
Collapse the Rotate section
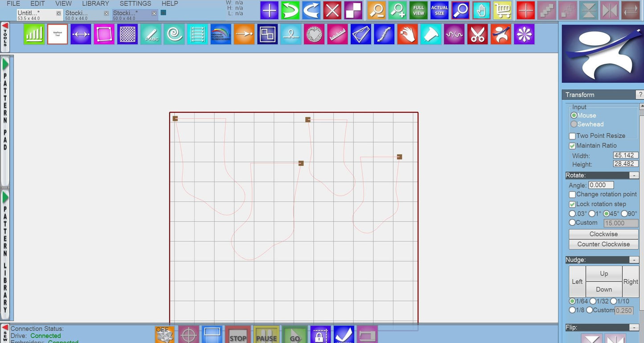[633, 176]
